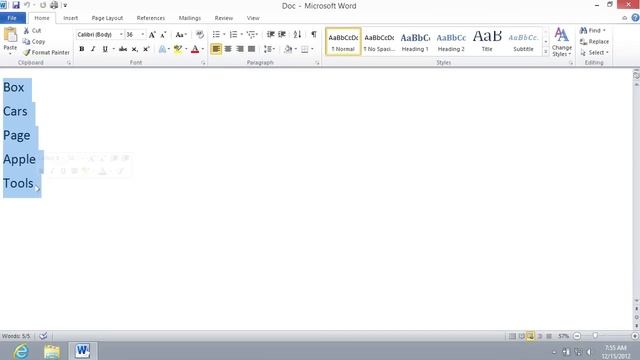Open File Explorer from the taskbar
This screenshot has height=360, width=640.
point(52,351)
